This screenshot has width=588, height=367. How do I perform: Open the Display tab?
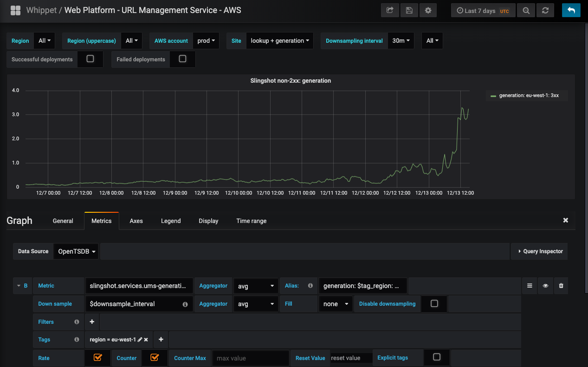[x=208, y=221]
